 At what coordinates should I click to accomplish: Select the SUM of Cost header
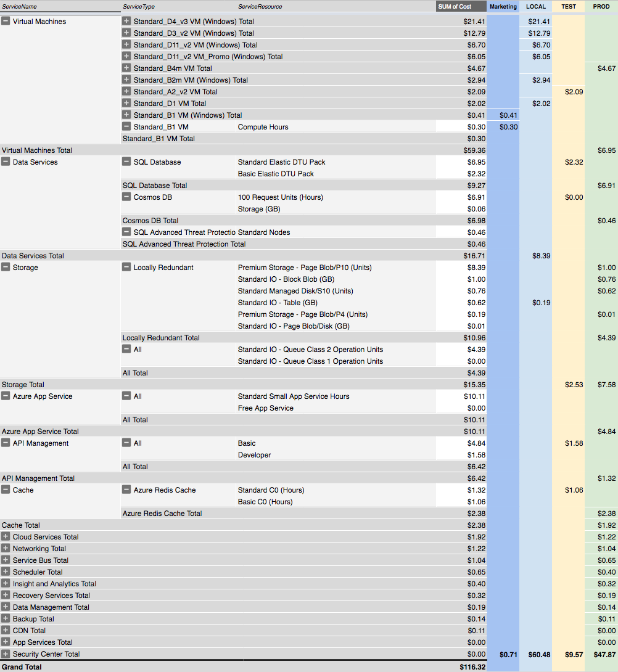[x=461, y=6]
